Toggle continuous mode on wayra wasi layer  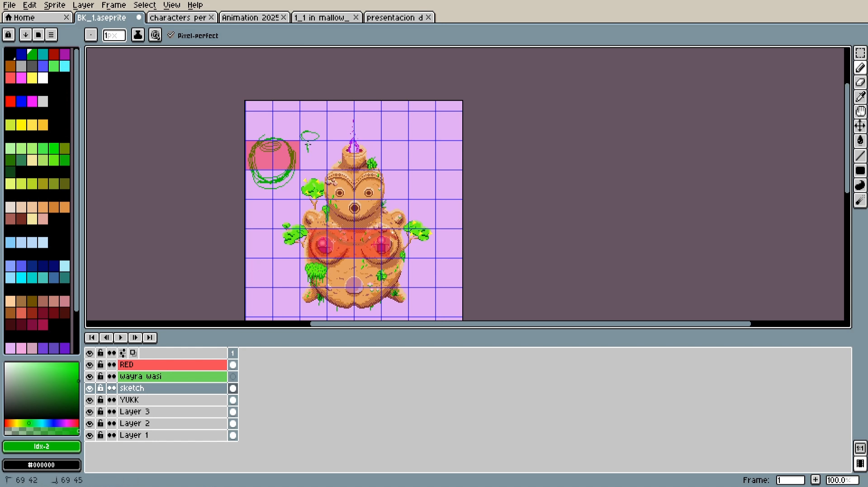point(111,377)
